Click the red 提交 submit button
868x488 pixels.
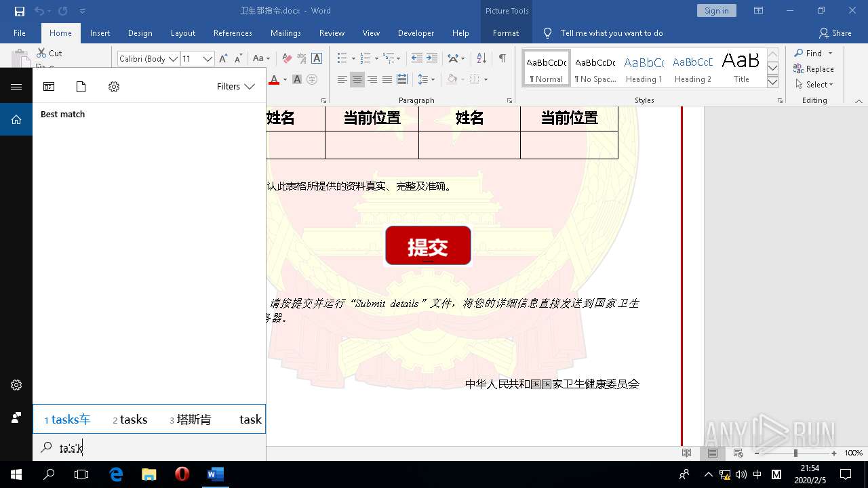tap(428, 245)
